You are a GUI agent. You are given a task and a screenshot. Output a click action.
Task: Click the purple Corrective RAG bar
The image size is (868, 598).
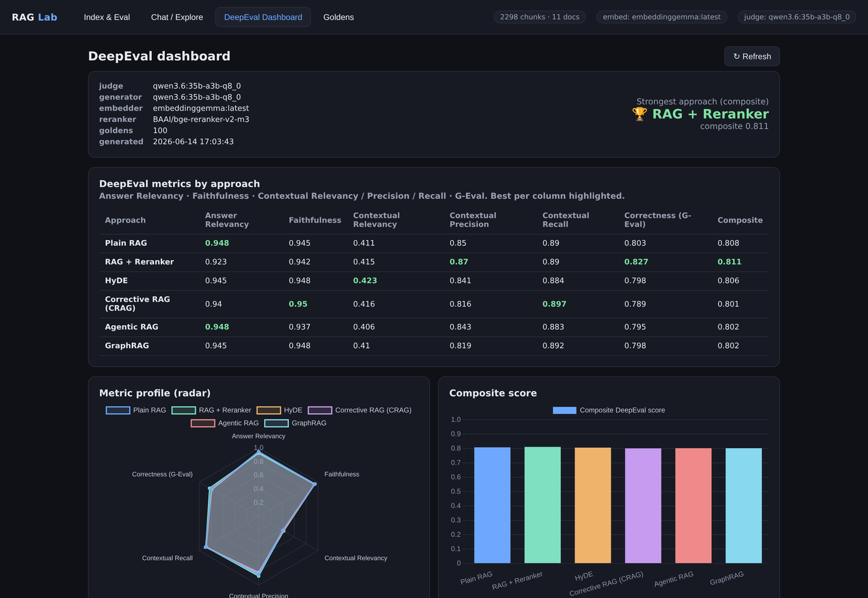click(x=643, y=505)
